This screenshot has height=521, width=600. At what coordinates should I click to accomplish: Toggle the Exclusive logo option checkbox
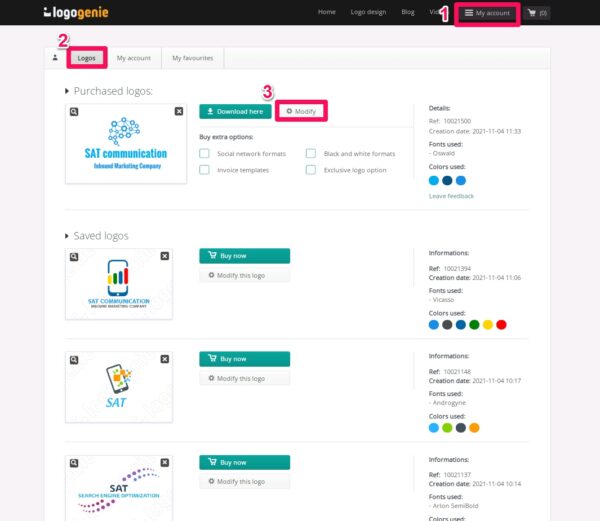[x=311, y=170]
